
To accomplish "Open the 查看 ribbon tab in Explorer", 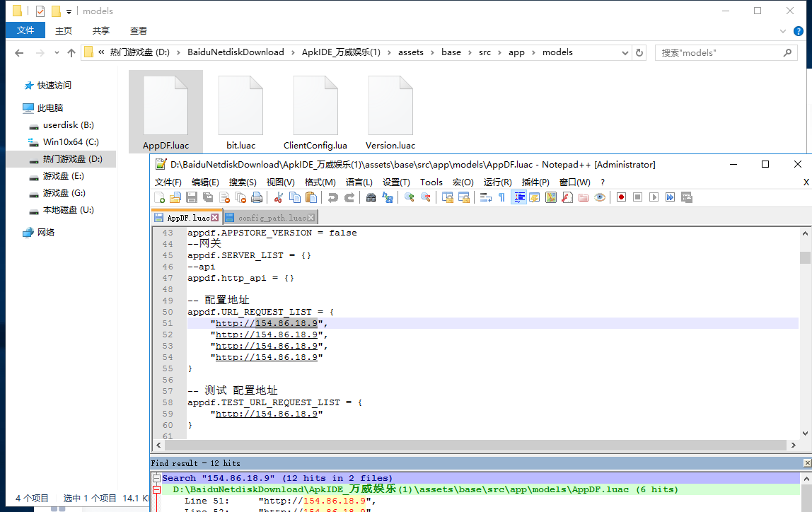I will 138,31.
